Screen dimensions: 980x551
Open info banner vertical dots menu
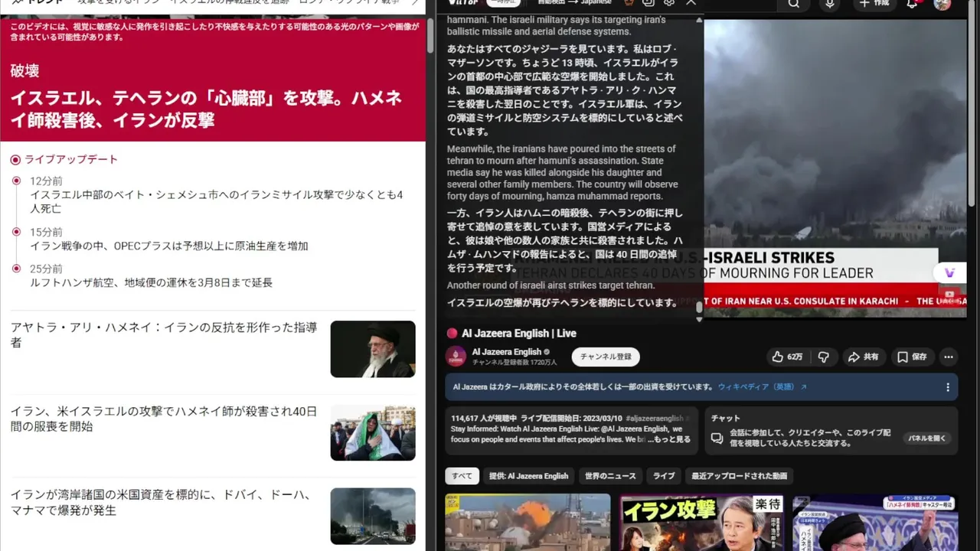[x=947, y=387]
